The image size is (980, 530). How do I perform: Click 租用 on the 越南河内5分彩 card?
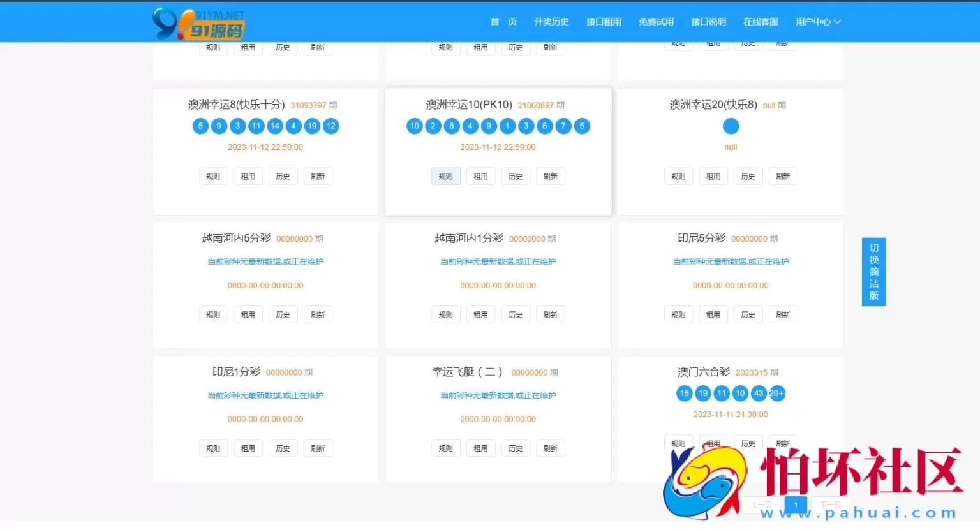tap(248, 314)
